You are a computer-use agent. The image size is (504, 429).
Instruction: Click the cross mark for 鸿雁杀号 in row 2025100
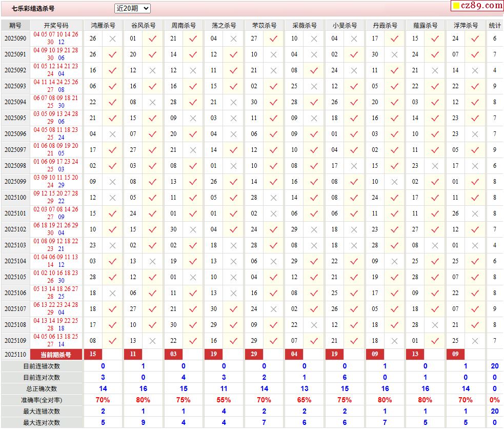112,198
